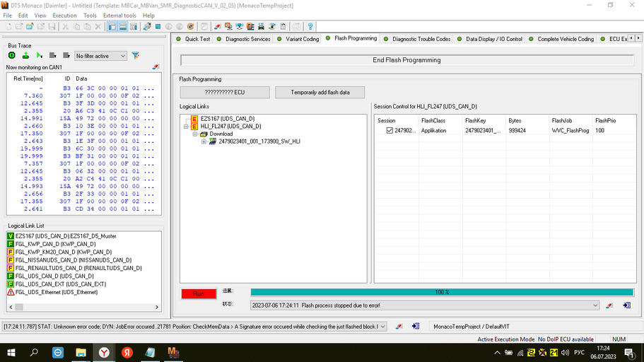The height and width of the screenshot is (362, 644).
Task: Select EZS167 (UDS_CAN_D) in Logical Links tree
Action: pyautogui.click(x=228, y=119)
